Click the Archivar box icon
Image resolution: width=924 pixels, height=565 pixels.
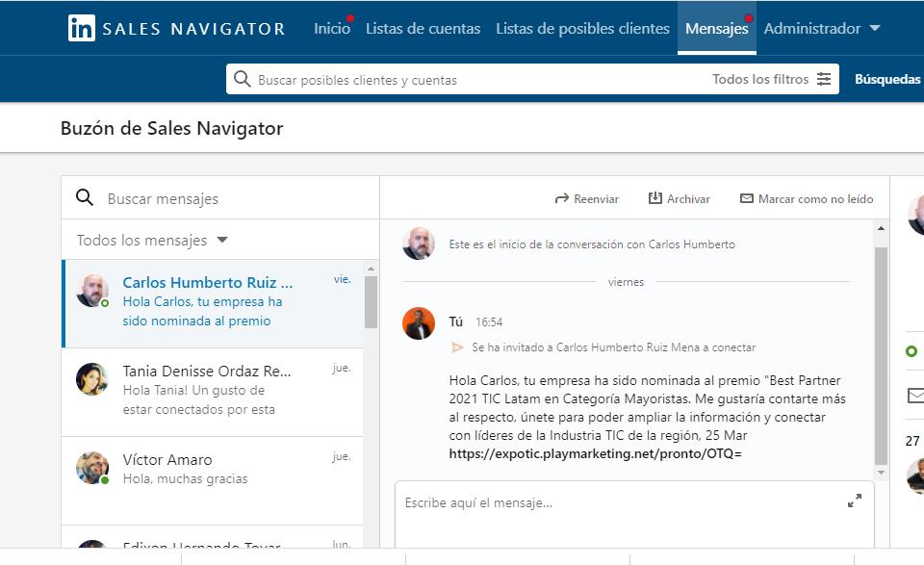point(654,198)
